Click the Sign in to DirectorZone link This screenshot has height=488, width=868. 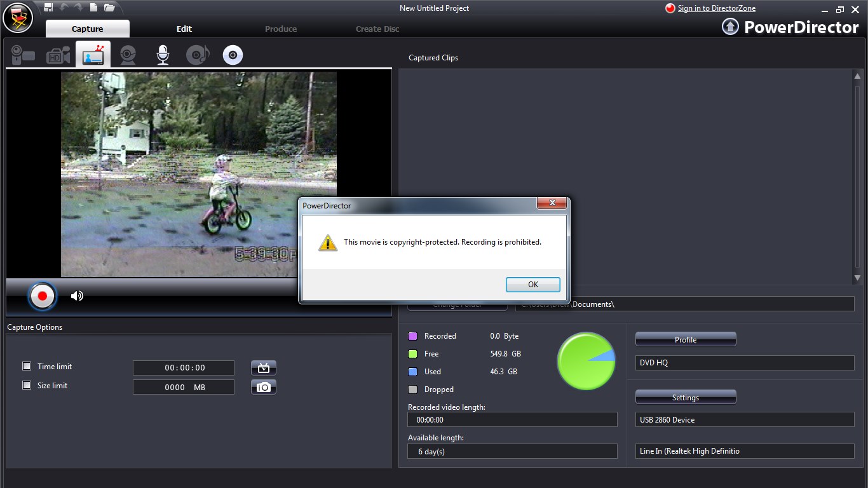[x=716, y=8]
